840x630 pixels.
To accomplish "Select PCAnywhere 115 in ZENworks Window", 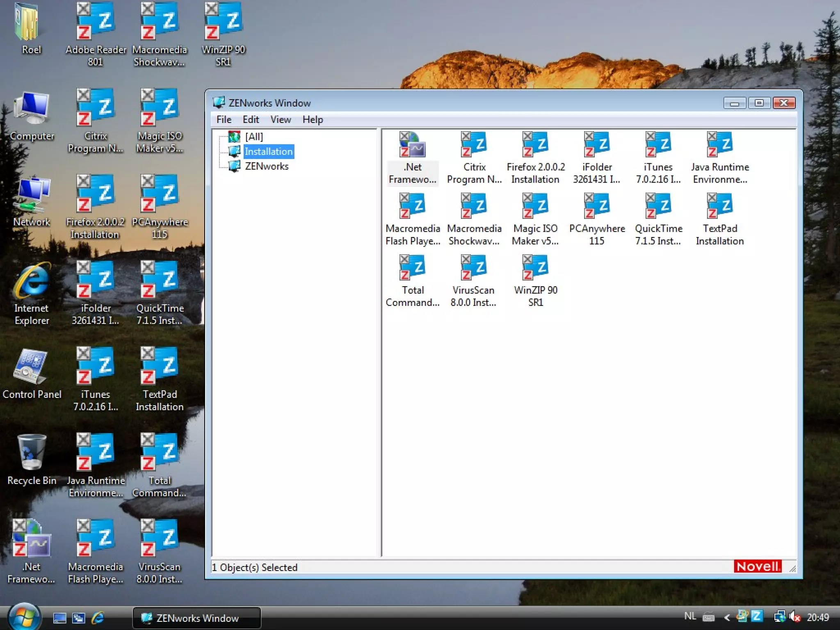I will 597,220.
